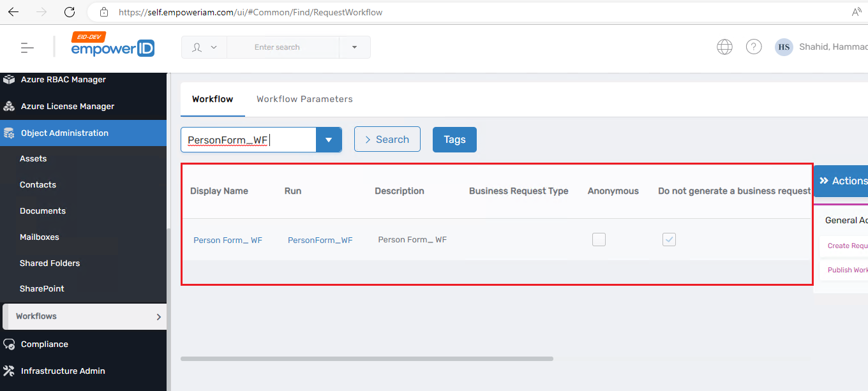Expand the Workflows chevron arrow
Screen dimensions: 868x391
click(159, 317)
